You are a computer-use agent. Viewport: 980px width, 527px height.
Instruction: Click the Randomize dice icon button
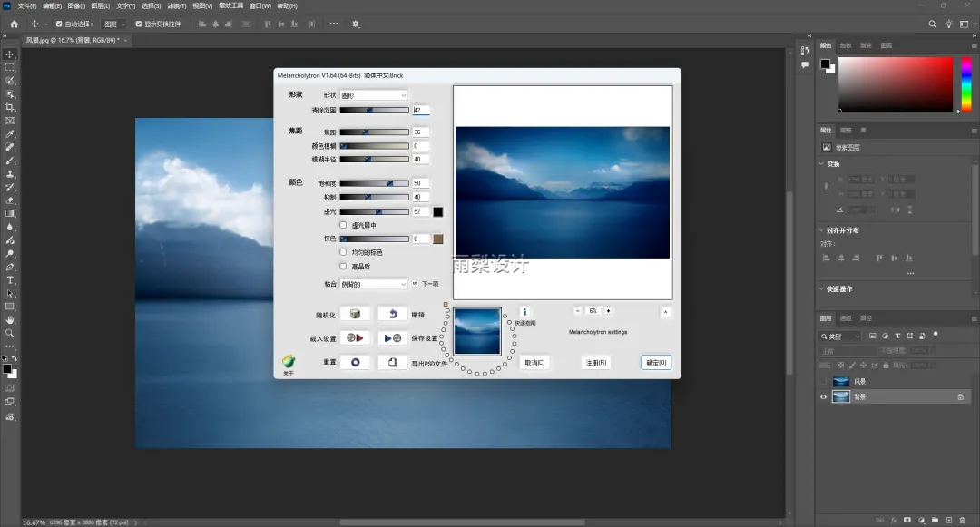(355, 314)
